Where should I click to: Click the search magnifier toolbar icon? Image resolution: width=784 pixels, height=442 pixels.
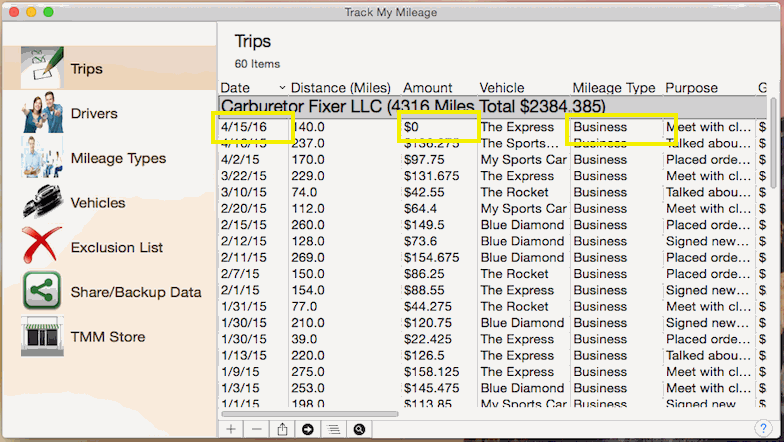[359, 429]
